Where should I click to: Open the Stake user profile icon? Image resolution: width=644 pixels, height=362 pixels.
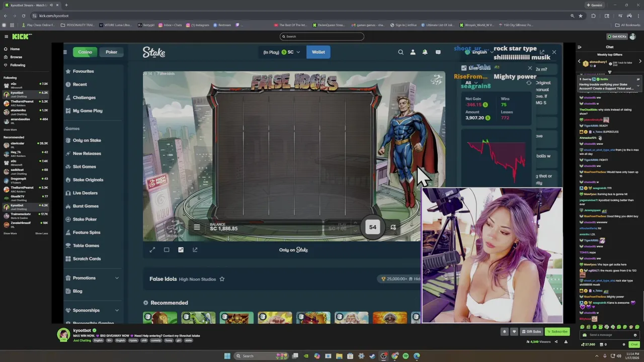point(413,52)
